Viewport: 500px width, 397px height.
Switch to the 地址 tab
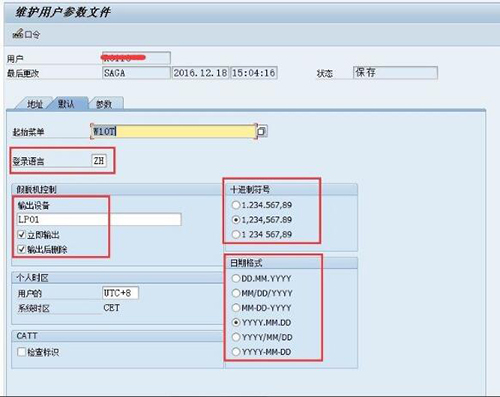click(x=34, y=104)
